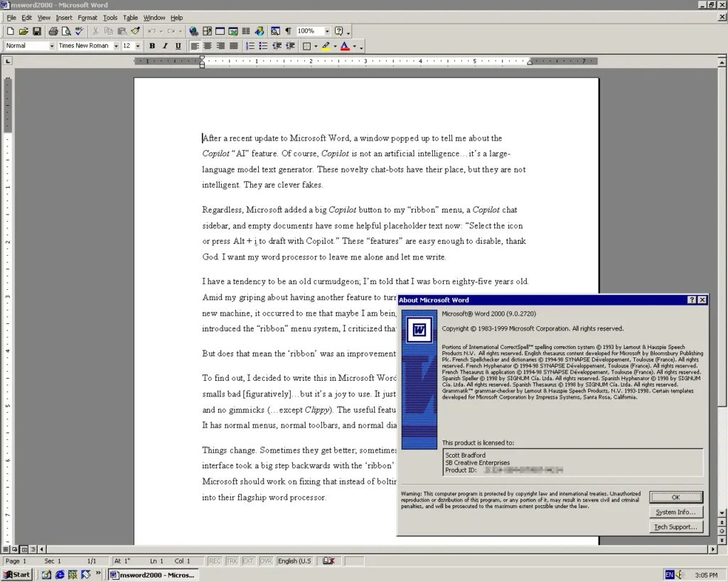Click the Format Painter brush icon
The image size is (728, 582).
(x=135, y=31)
